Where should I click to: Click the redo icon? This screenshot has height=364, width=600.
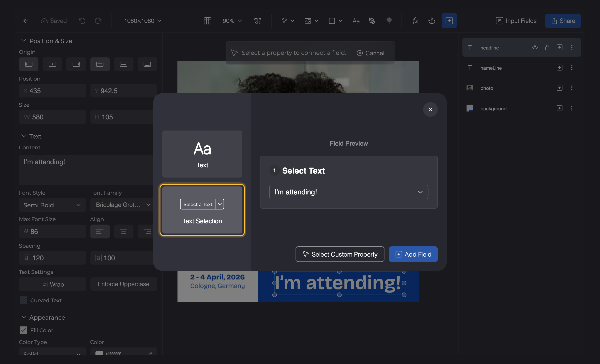(x=98, y=21)
